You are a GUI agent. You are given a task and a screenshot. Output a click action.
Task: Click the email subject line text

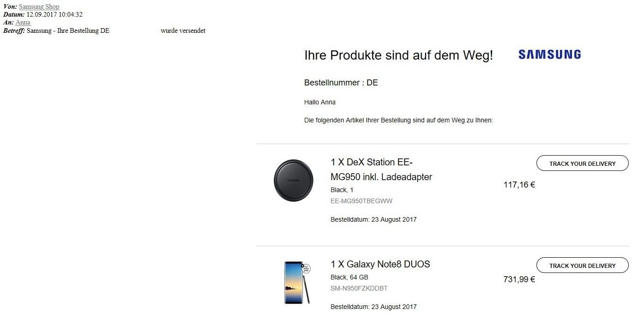[116, 31]
